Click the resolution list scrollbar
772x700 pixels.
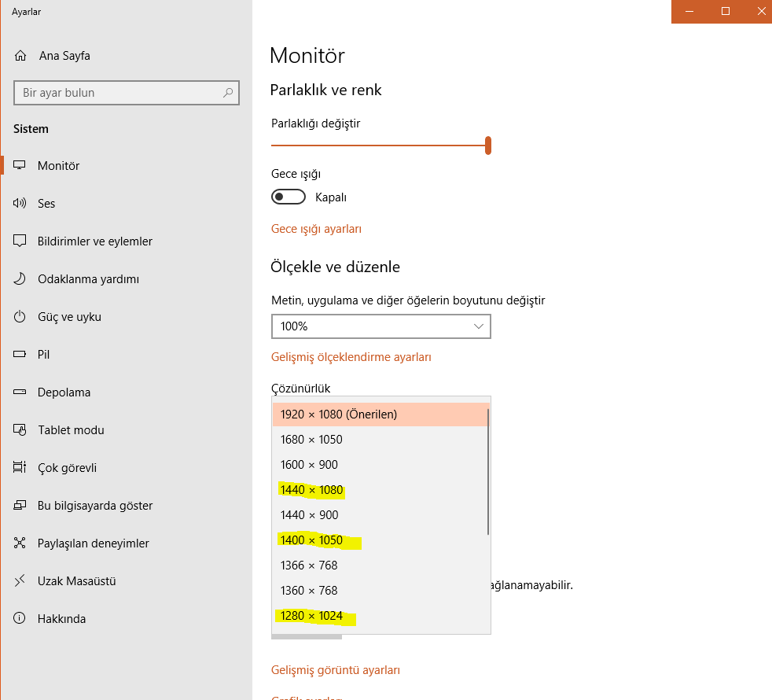click(x=488, y=471)
